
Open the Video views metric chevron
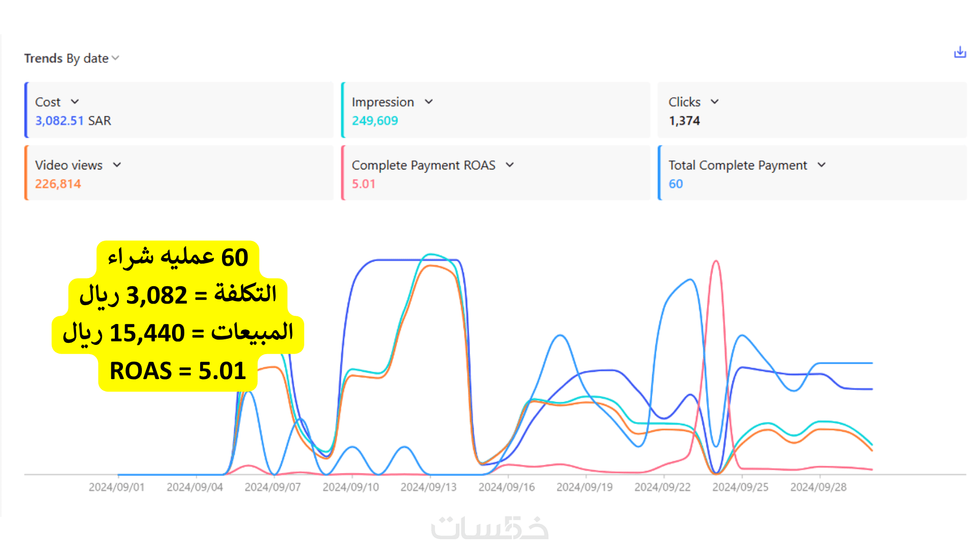pyautogui.click(x=117, y=165)
